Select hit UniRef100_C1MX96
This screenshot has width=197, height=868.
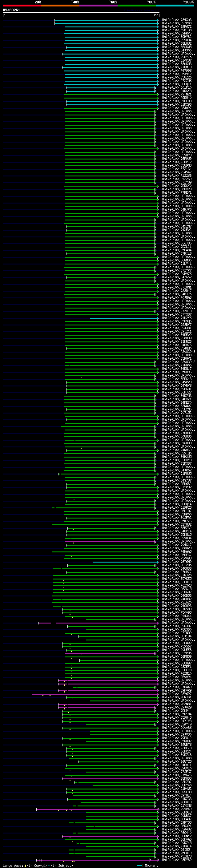coord(176,104)
